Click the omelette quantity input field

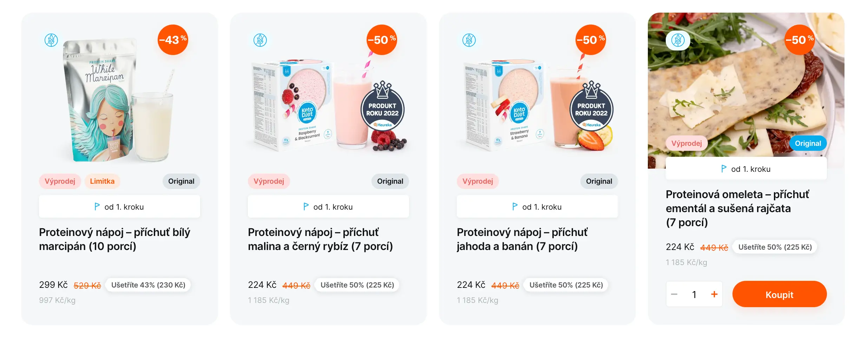coord(694,295)
